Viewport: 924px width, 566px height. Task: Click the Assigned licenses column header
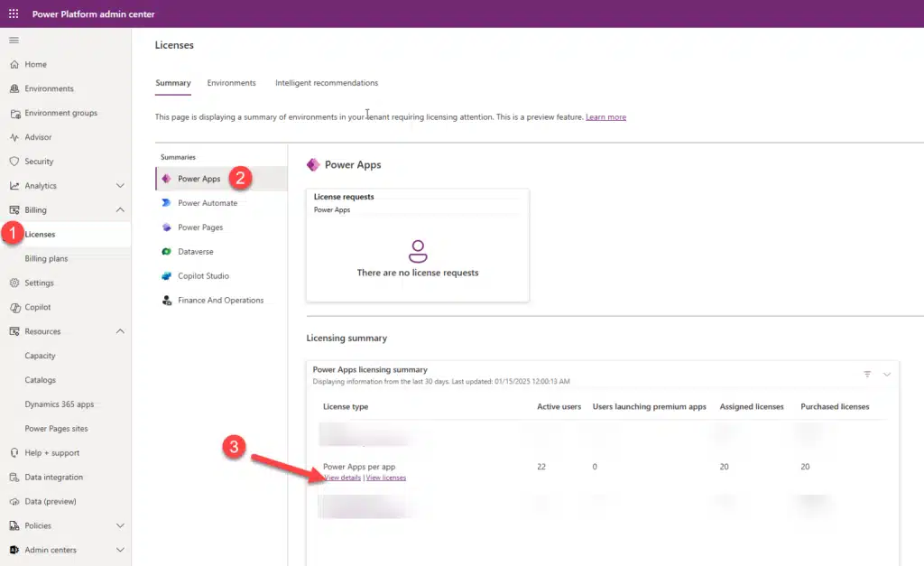(752, 407)
